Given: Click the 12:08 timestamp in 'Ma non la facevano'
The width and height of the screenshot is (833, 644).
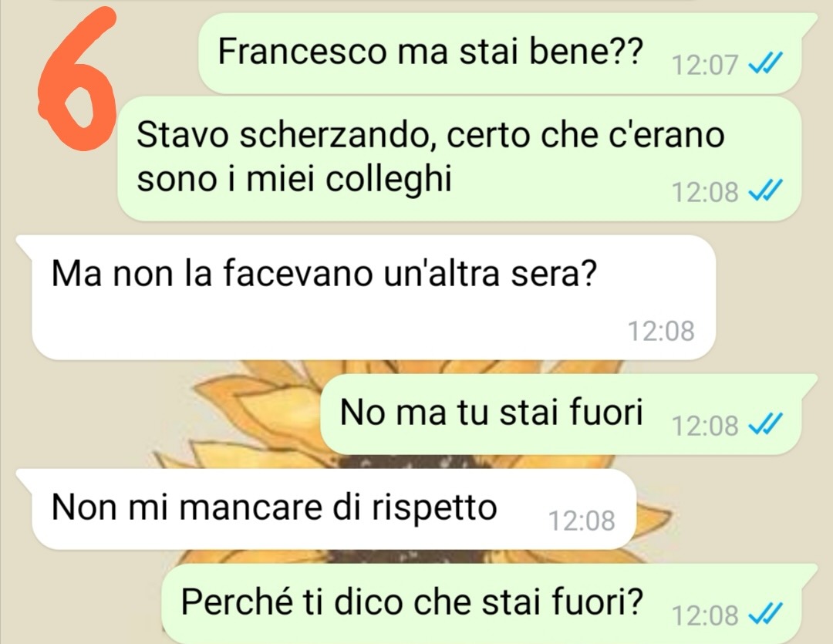Looking at the screenshot, I should pyautogui.click(x=661, y=331).
